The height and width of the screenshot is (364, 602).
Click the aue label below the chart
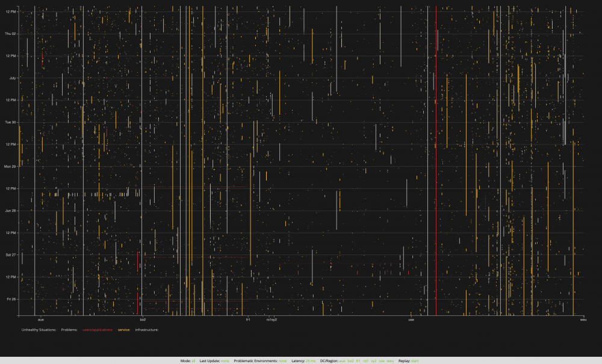[40, 319]
